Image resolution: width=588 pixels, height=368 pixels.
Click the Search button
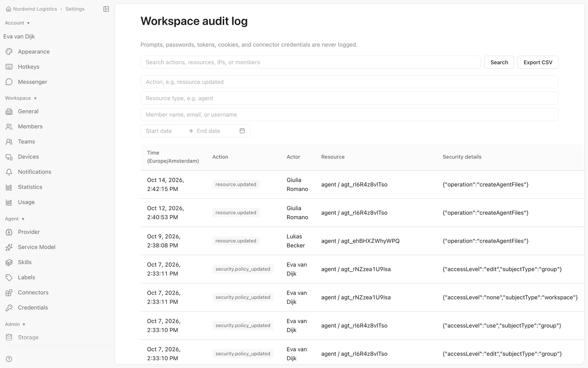[x=499, y=62]
